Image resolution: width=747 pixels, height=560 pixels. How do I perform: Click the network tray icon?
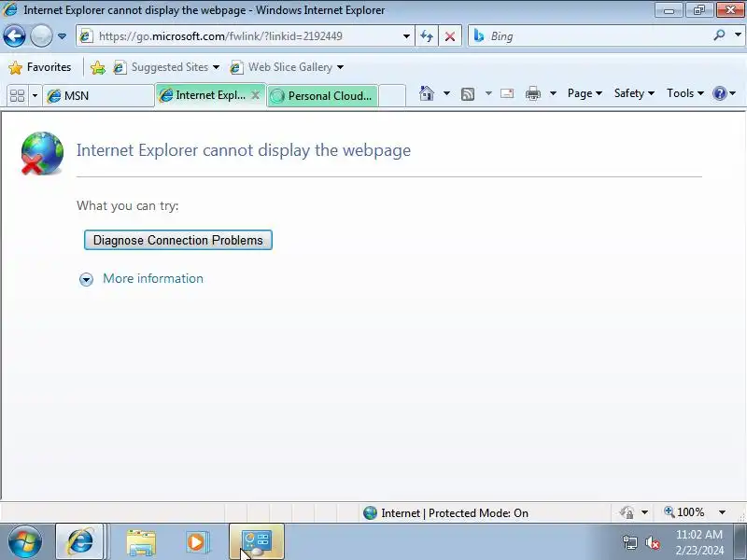[x=629, y=542]
